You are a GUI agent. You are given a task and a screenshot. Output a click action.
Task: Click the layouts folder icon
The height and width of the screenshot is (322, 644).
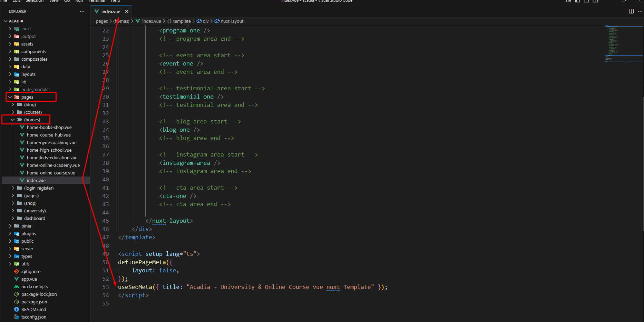coord(17,74)
